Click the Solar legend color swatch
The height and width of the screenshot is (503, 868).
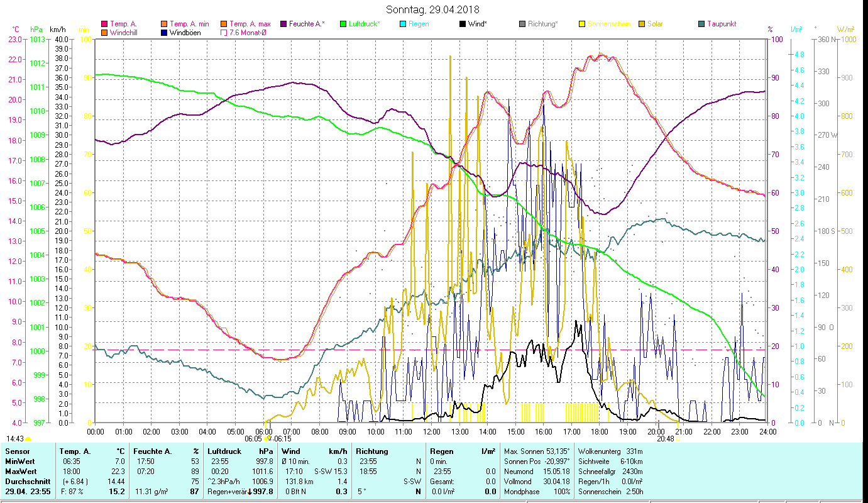641,25
